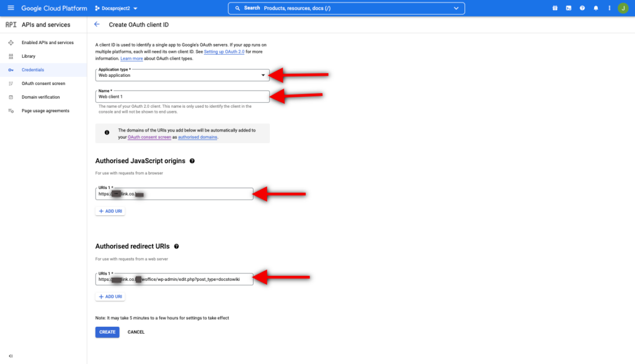This screenshot has height=364, width=635.
Task: Expand the search bar dropdown arrow
Action: [456, 8]
